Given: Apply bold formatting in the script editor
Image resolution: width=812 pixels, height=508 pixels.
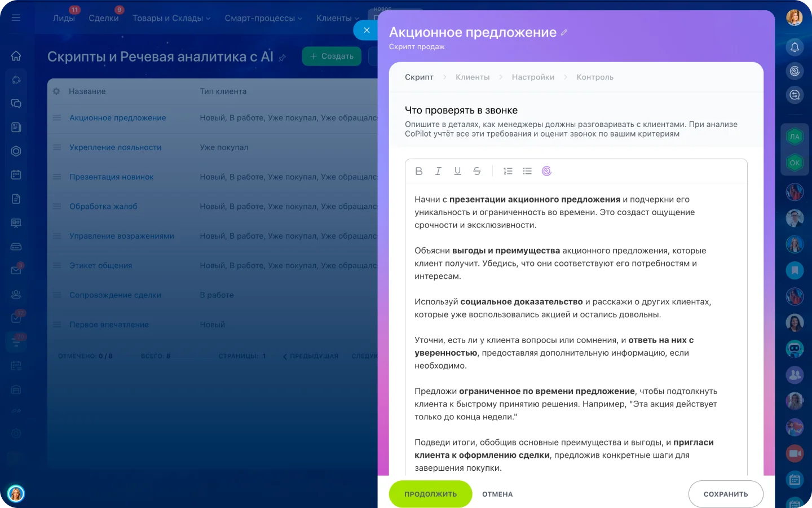Looking at the screenshot, I should pos(419,171).
